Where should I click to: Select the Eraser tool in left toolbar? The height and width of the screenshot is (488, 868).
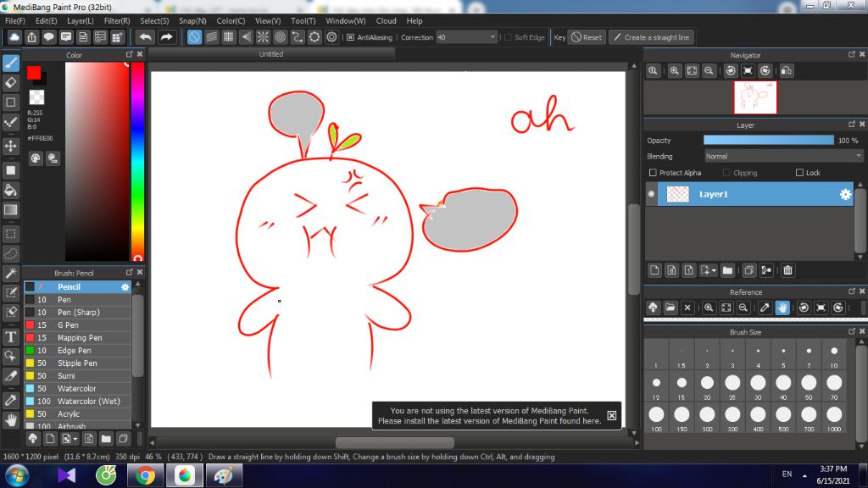point(11,82)
